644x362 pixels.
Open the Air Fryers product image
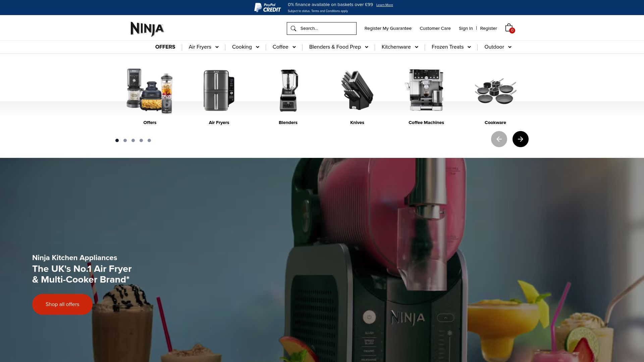(219, 90)
